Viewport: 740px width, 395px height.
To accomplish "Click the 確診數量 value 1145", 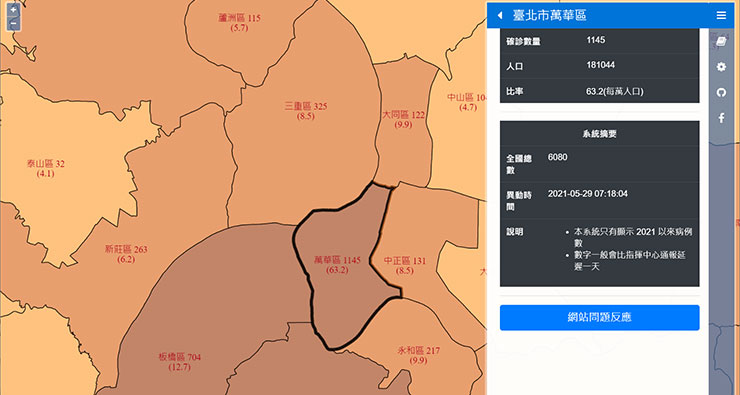I will pos(596,40).
